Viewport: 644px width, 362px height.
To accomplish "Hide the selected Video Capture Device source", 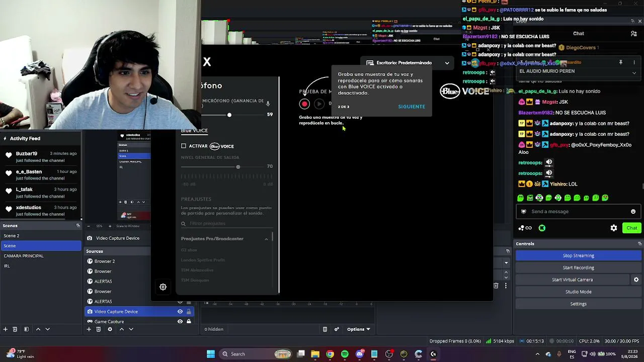I will (180, 312).
